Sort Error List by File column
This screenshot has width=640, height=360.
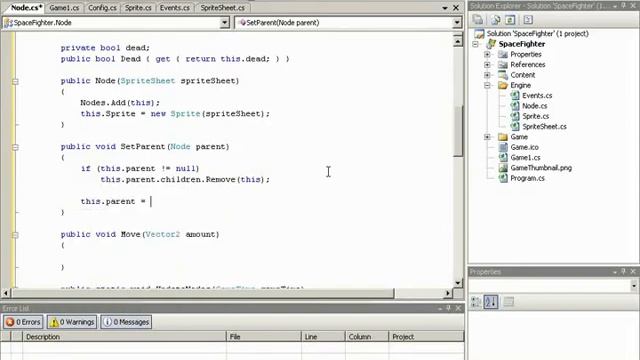[x=264, y=337]
